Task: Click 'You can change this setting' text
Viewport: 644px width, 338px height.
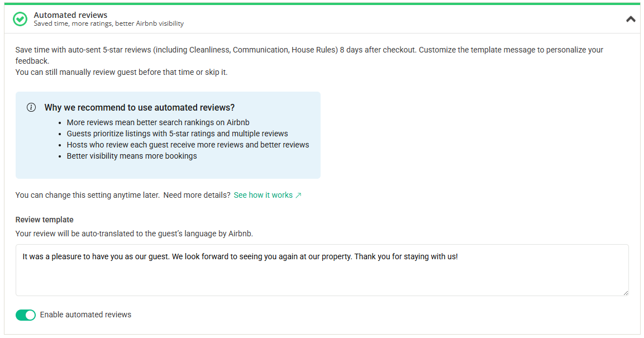Action: pos(87,195)
